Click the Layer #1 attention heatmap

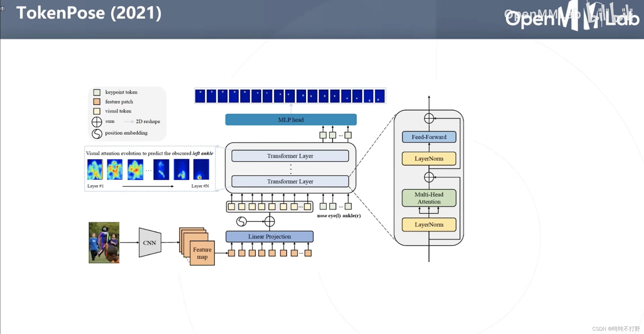(95, 169)
